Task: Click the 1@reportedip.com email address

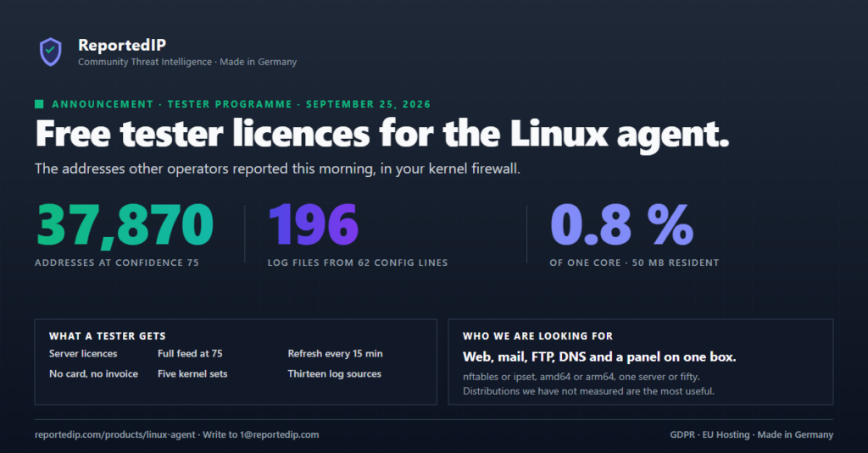Action: pyautogui.click(x=279, y=434)
